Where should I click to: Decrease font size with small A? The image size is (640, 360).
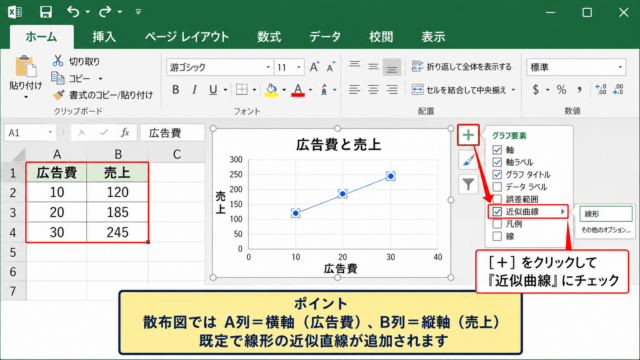(x=331, y=67)
